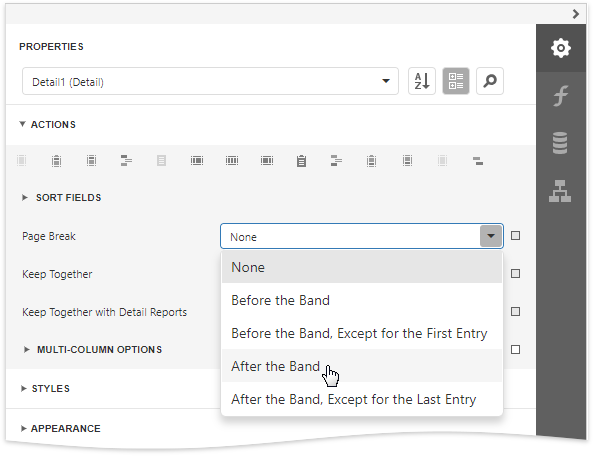
Task: Insert Page Header band action icon
Action: click(x=92, y=161)
